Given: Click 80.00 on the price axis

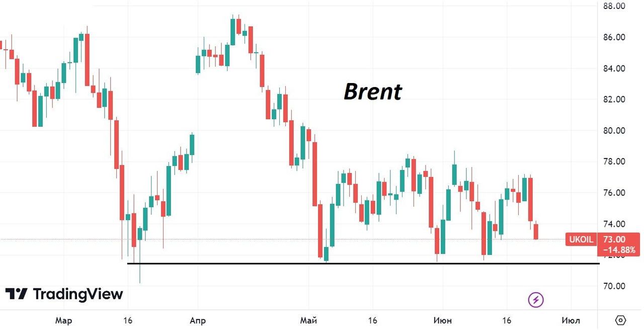Looking at the screenshot, I should tap(614, 130).
